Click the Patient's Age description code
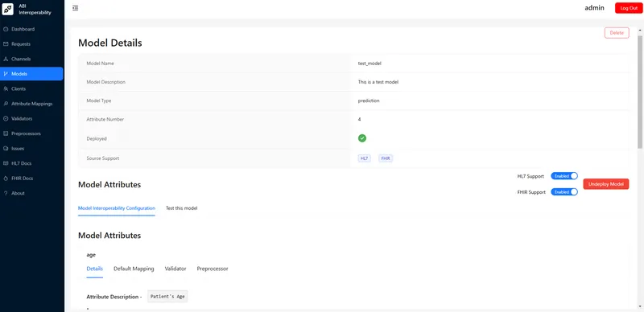This screenshot has height=312, width=644. (167, 297)
